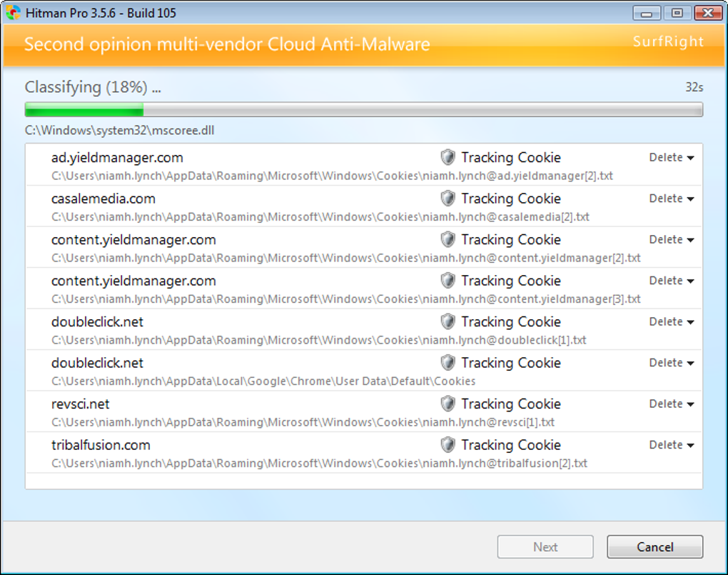Image resolution: width=728 pixels, height=575 pixels.
Task: Click the Chrome User Data Default Cookies path
Action: tap(263, 381)
